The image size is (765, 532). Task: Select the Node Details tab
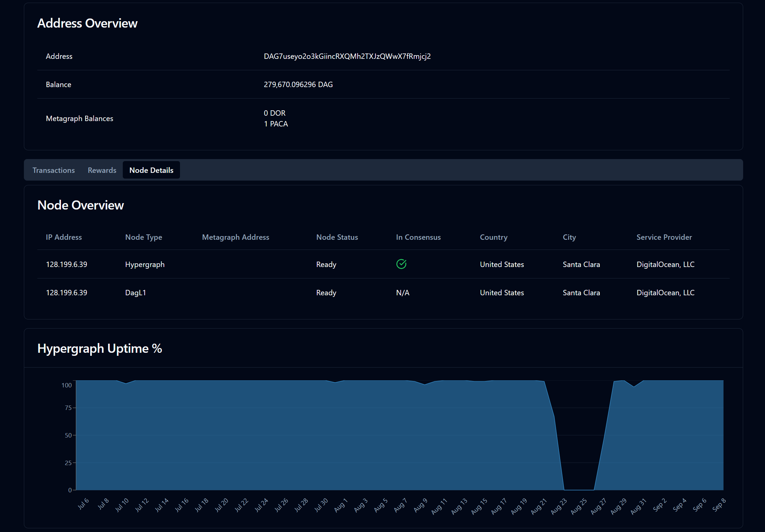(x=151, y=170)
